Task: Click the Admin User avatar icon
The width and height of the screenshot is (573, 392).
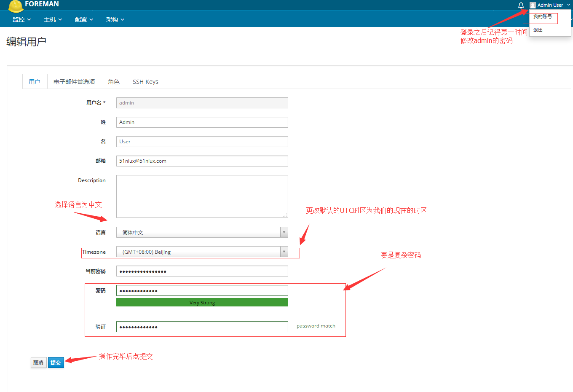Action: click(533, 5)
